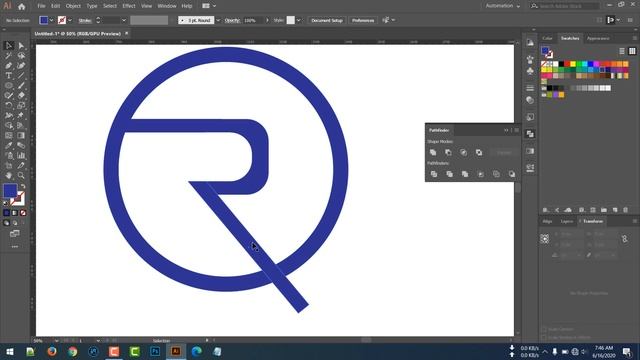Viewport: 640px width, 360px height.
Task: Open the Home screen icon
Action: coord(21,6)
